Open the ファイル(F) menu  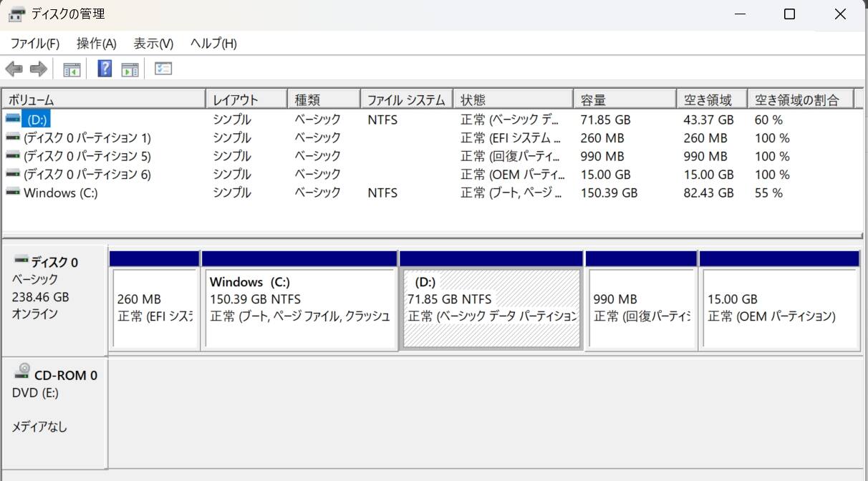coord(34,44)
